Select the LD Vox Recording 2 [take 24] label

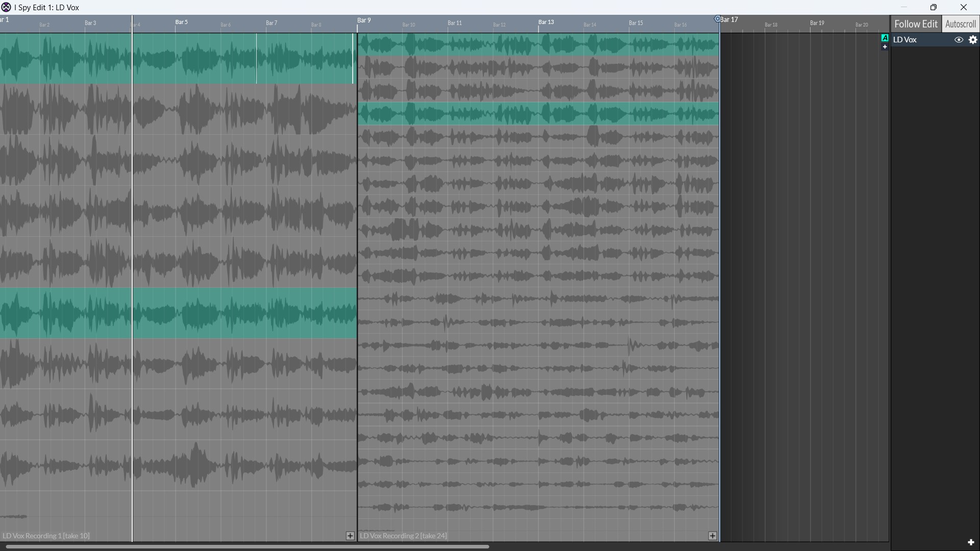click(403, 536)
